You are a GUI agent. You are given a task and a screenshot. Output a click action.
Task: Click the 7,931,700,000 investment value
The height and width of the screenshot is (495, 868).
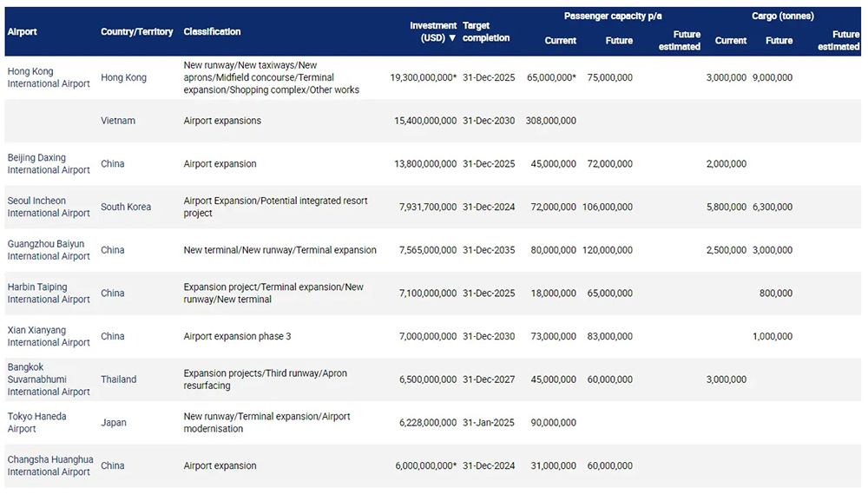(x=428, y=207)
